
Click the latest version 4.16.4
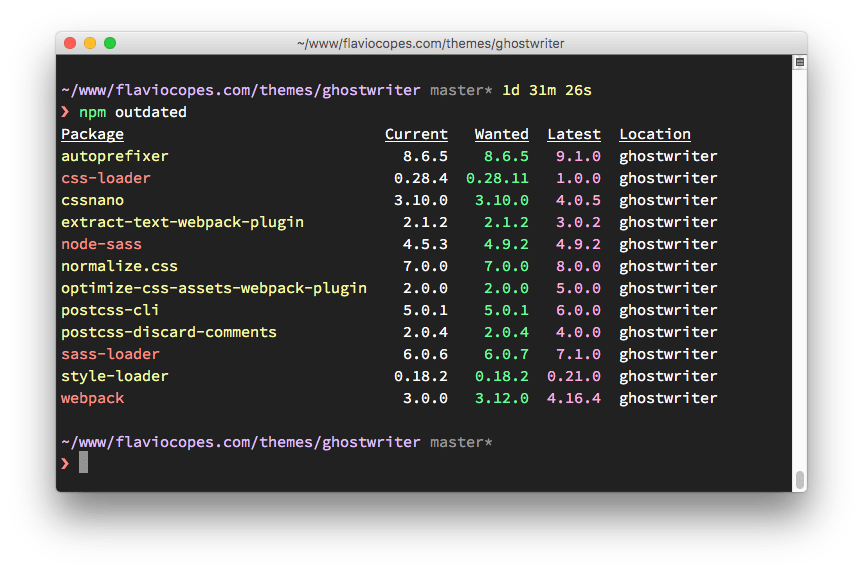574,398
